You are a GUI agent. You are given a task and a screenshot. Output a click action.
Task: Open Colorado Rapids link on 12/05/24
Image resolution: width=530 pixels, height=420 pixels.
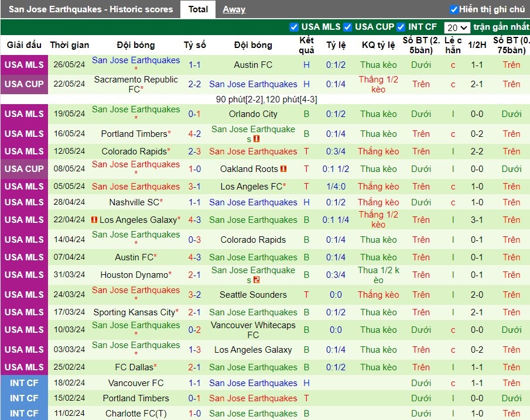click(x=134, y=152)
